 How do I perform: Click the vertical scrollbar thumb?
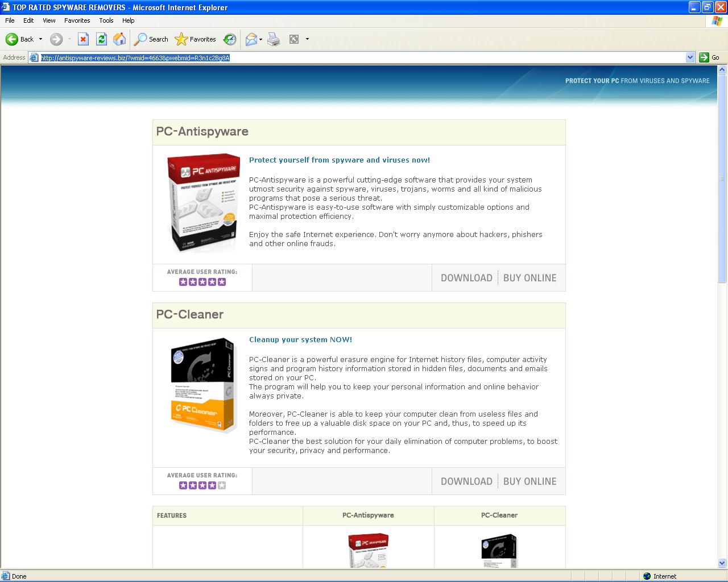point(722,178)
